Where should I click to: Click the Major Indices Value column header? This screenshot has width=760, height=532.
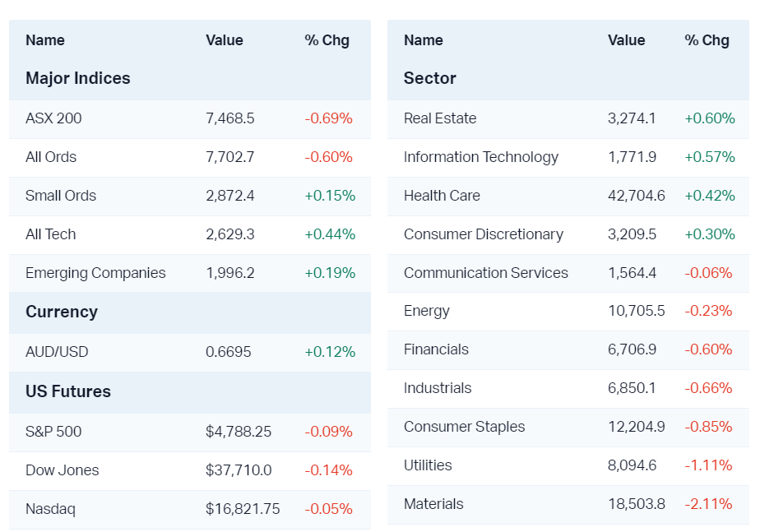click(x=225, y=40)
